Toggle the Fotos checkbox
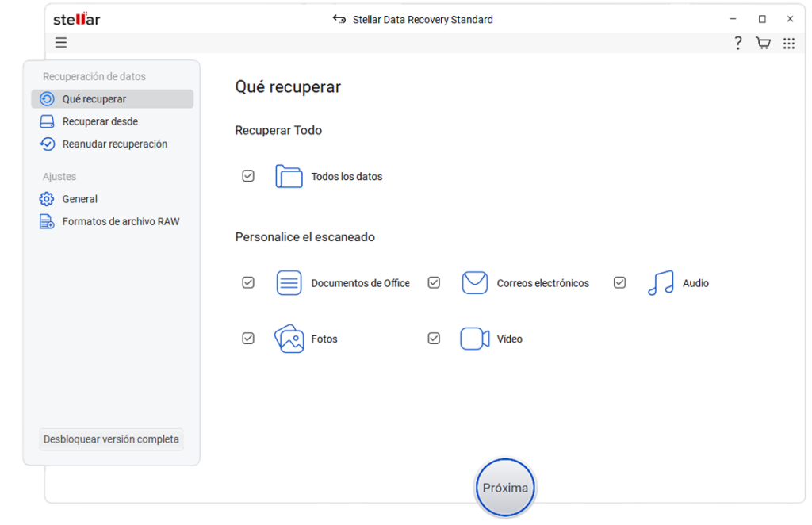The width and height of the screenshot is (812, 525). point(248,339)
